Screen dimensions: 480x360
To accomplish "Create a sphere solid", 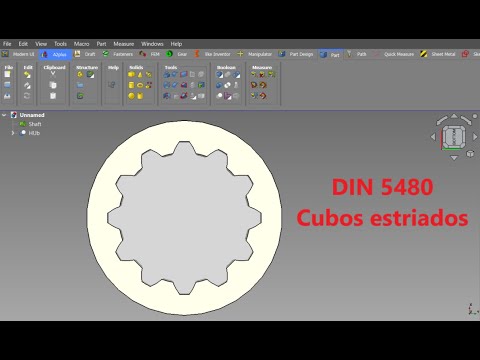I will click(131, 96).
